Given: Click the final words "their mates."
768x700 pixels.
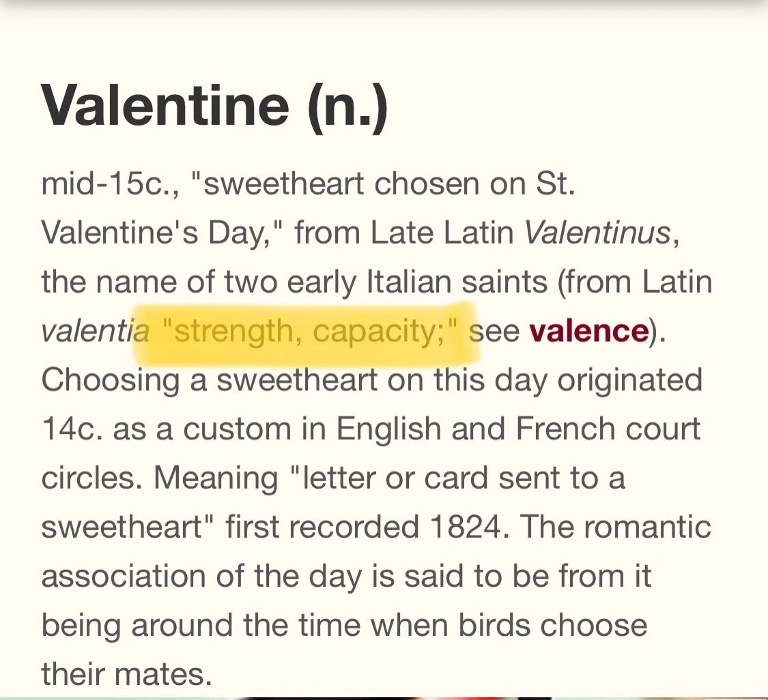Looking at the screenshot, I should [x=126, y=673].
